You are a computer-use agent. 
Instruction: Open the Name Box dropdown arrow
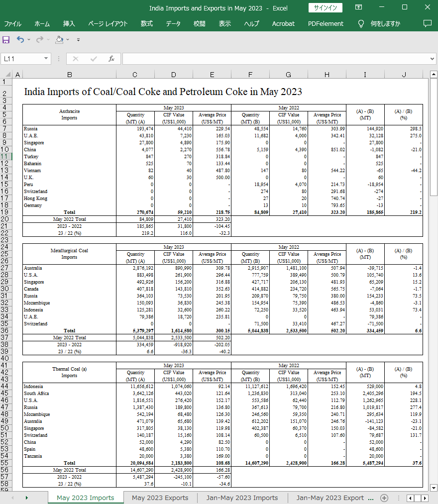46,59
